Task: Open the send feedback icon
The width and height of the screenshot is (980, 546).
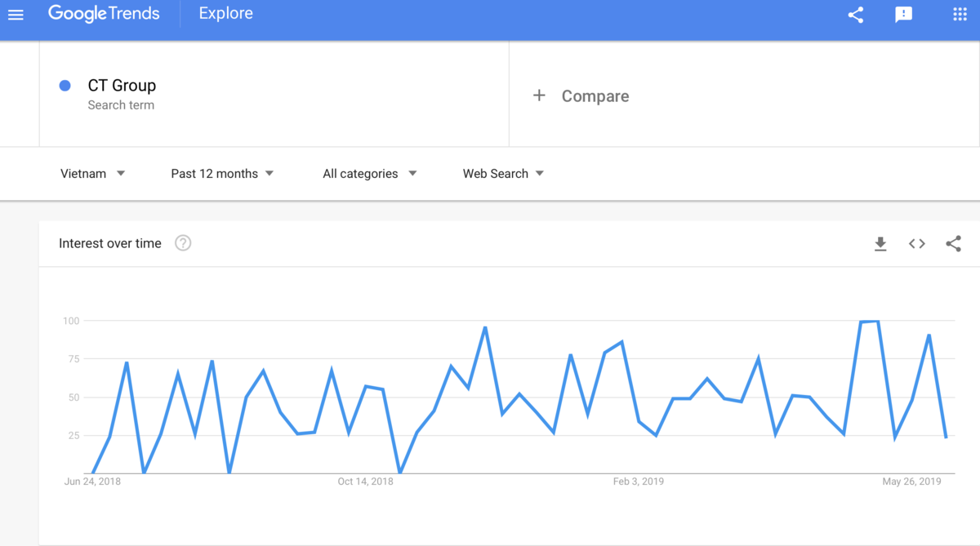Action: (x=903, y=15)
